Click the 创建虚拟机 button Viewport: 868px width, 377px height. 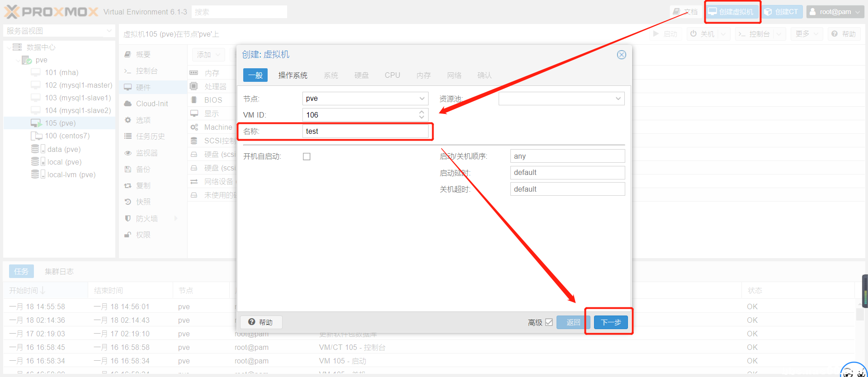pos(731,12)
